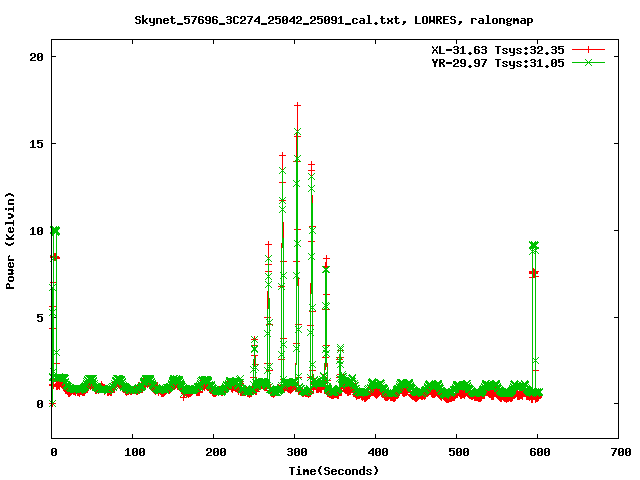The image size is (640, 480).
Task: Click the y-axis tick label 0
Action: pos(40,404)
